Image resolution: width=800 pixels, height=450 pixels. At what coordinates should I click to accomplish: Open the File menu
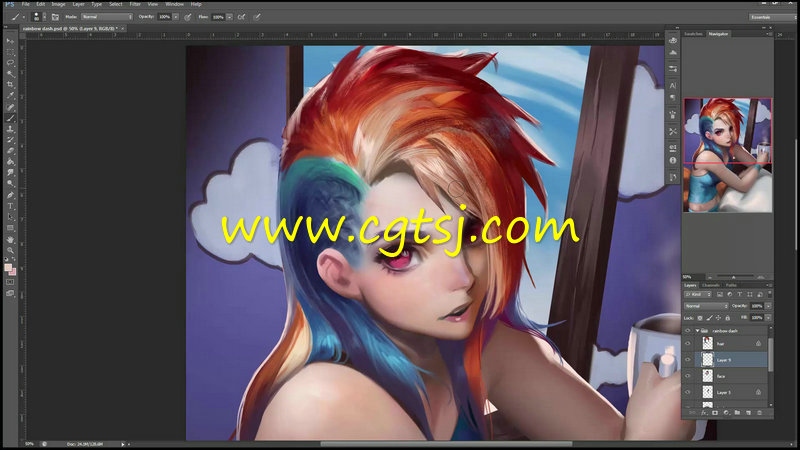click(26, 4)
